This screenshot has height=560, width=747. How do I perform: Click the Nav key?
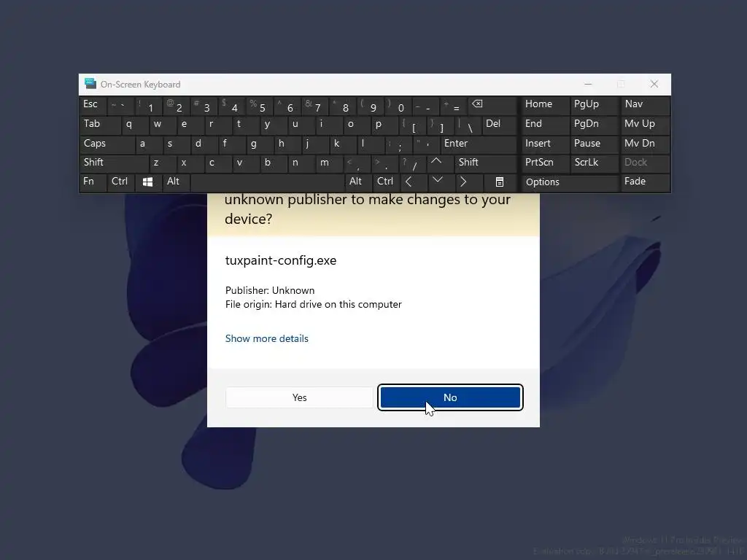[645, 105]
